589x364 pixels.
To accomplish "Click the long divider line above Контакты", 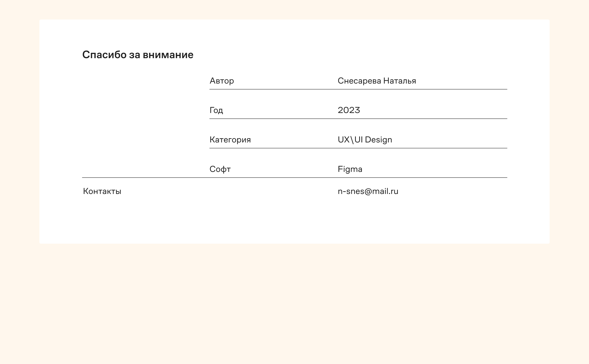I will tap(294, 178).
